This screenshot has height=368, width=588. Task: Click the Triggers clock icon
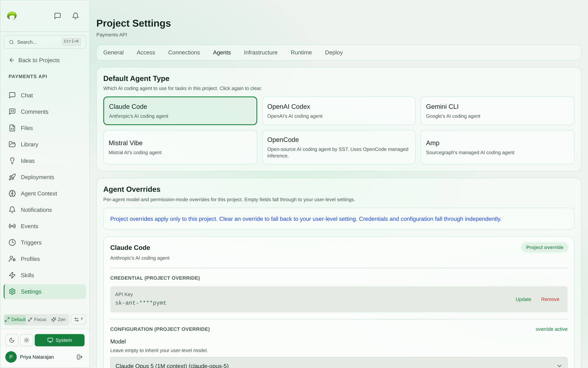tap(12, 243)
